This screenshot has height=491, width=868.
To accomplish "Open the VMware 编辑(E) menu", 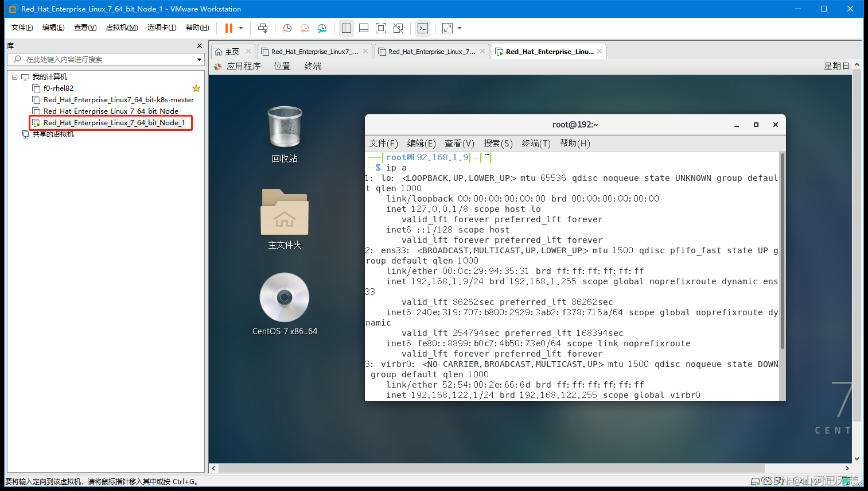I will pyautogui.click(x=53, y=28).
